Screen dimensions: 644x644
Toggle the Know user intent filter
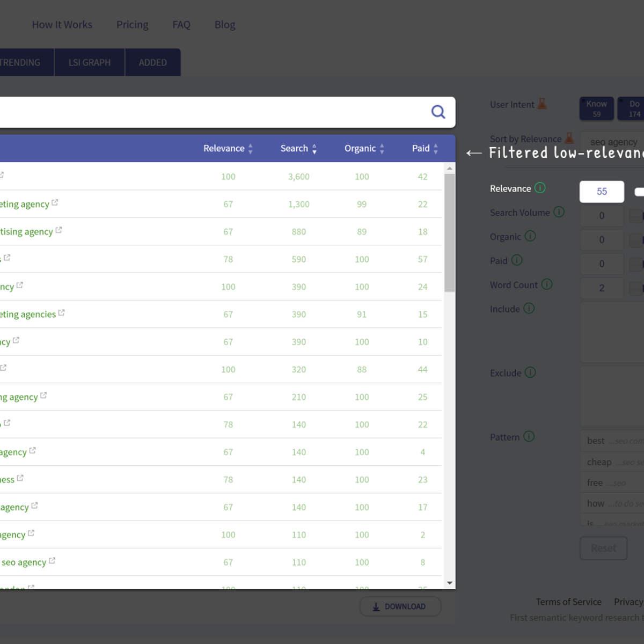pyautogui.click(x=596, y=108)
